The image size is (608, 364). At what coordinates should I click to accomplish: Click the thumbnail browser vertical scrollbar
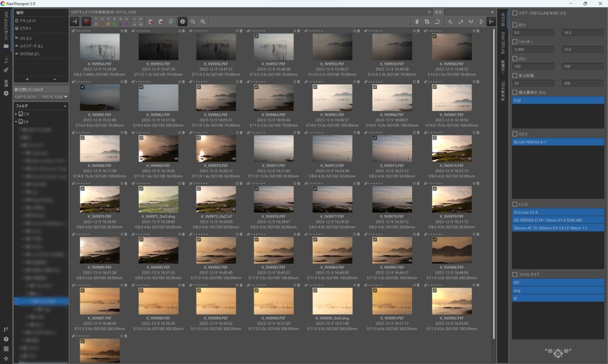coord(493,184)
